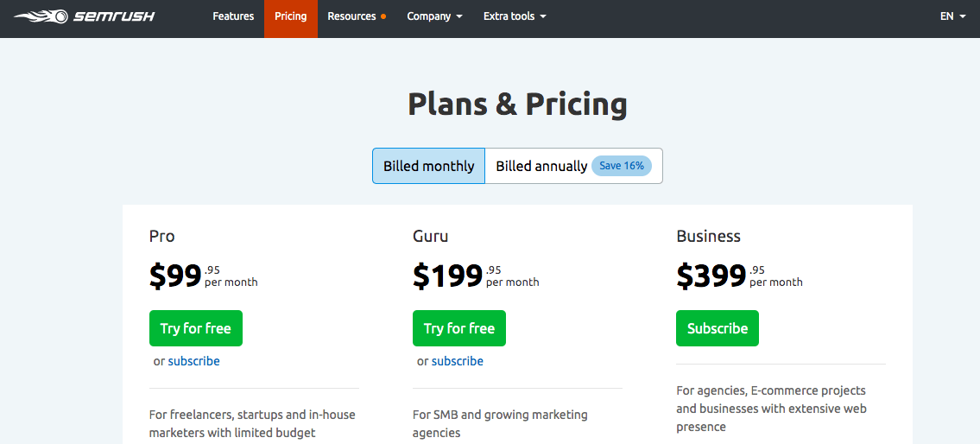980x444 pixels.
Task: Click the orange notification dot beside Resources
Action: pyautogui.click(x=383, y=17)
